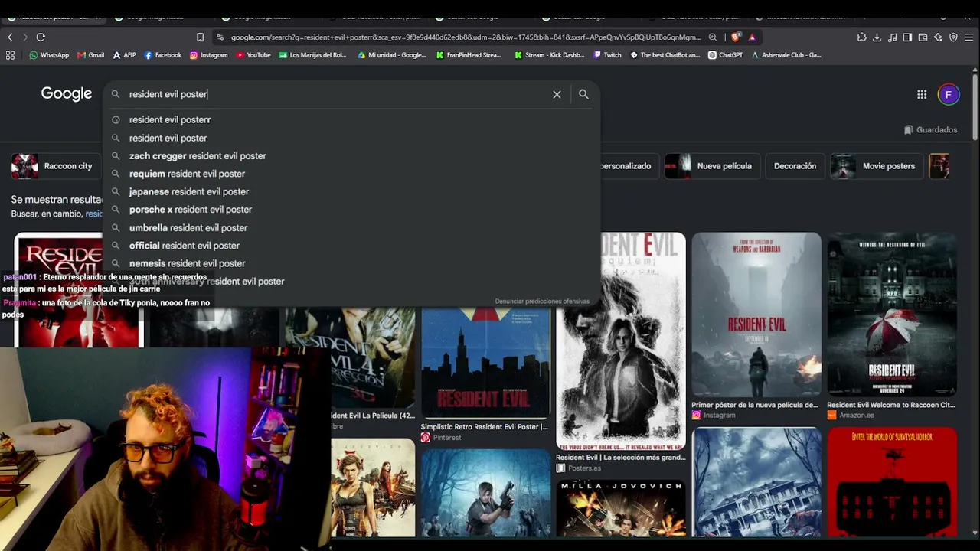The image size is (980, 551).
Task: Open the Instagram bookmark
Action: 208,55
